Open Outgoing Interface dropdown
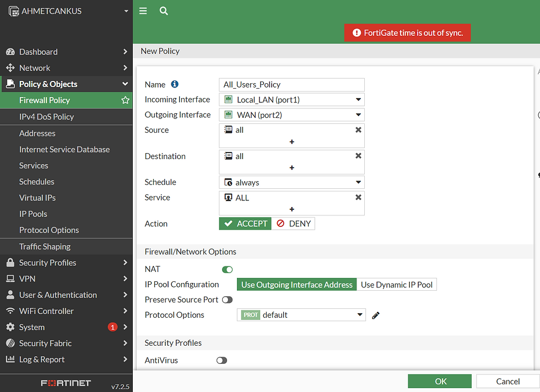Screen dimensions: 540x392 click(x=291, y=115)
